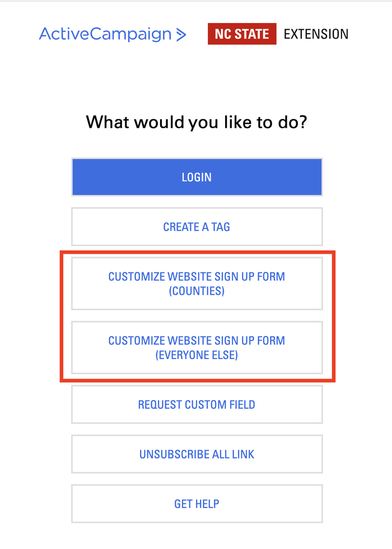Open the counties website sign up form customizer
The height and width of the screenshot is (549, 392).
[197, 283]
